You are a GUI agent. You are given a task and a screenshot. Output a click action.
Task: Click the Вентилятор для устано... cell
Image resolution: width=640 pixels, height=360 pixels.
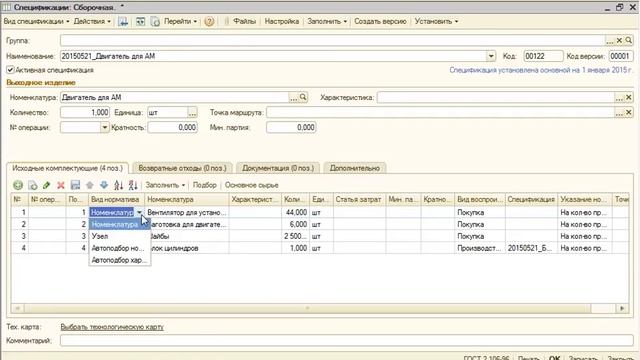point(187,212)
